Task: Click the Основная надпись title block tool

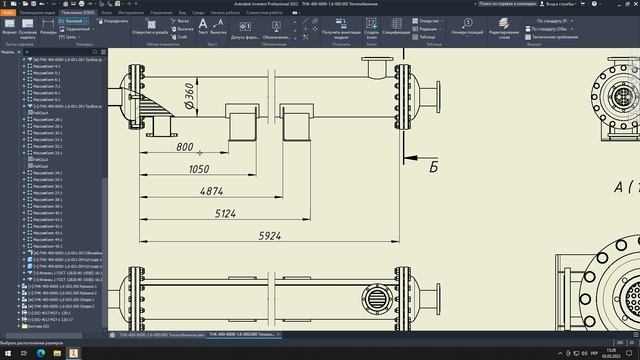Action: [27, 29]
